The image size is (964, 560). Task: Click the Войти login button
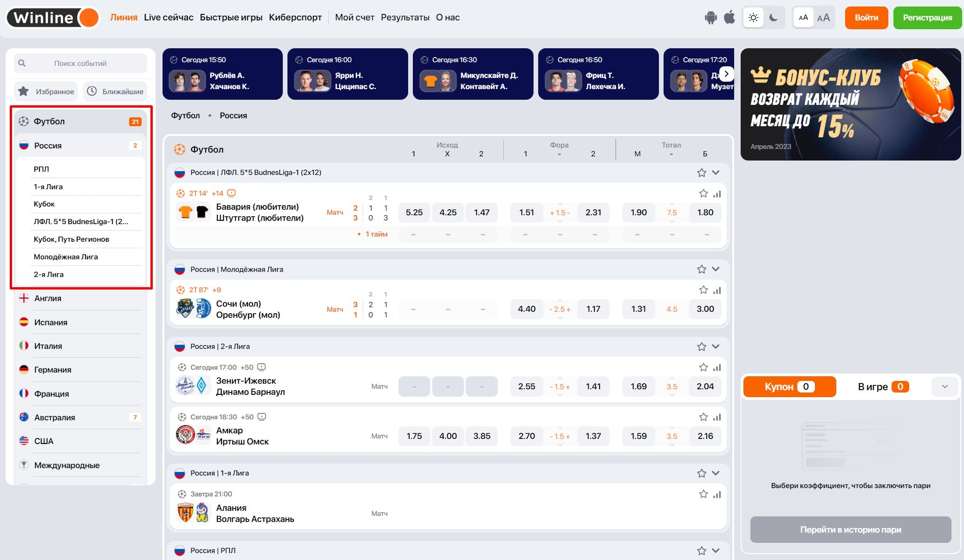pyautogui.click(x=866, y=18)
